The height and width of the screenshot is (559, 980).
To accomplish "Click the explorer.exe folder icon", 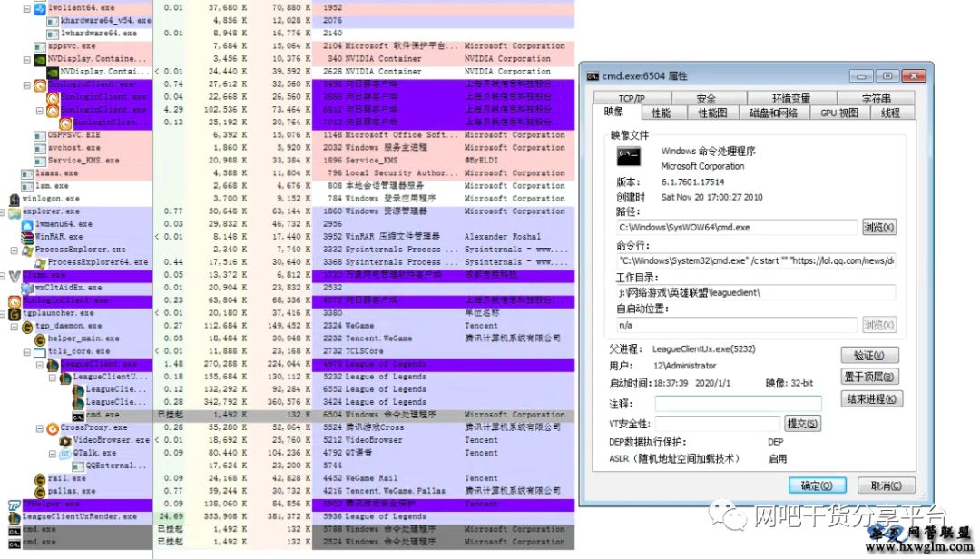I will coord(15,212).
